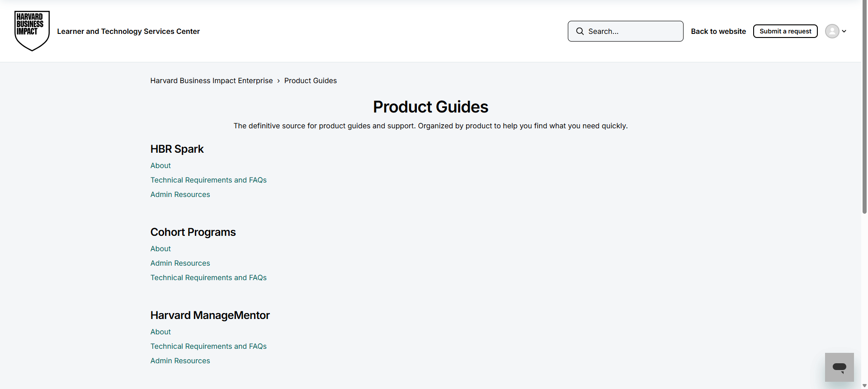Click the magnifying glass search icon
Image resolution: width=868 pixels, height=389 pixels.
[580, 31]
